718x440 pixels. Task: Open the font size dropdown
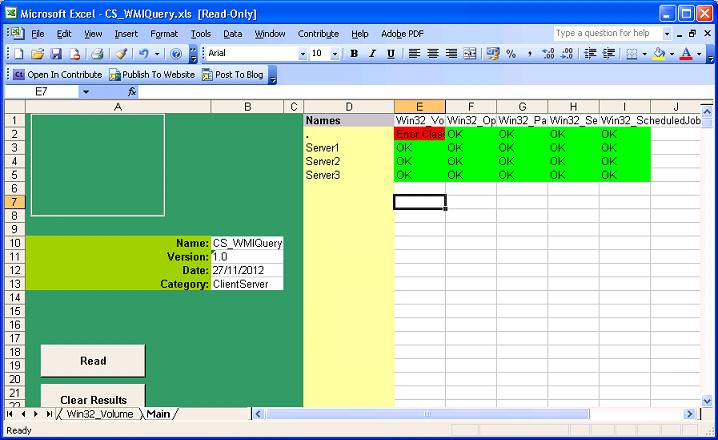pyautogui.click(x=336, y=54)
